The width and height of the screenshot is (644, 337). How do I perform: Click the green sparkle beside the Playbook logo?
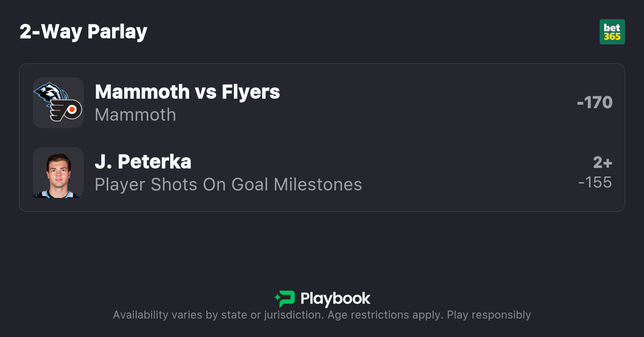277,298
